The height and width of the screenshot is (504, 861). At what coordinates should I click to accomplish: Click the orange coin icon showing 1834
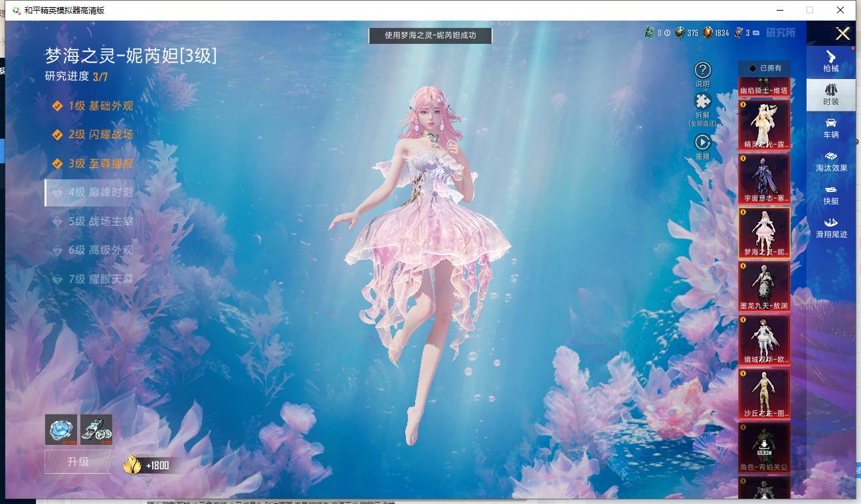pos(708,33)
